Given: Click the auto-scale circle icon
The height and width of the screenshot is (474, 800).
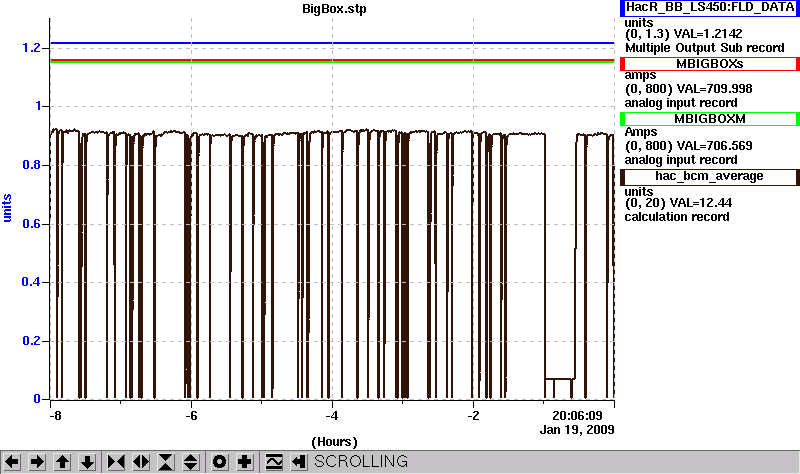Looking at the screenshot, I should pos(219,462).
